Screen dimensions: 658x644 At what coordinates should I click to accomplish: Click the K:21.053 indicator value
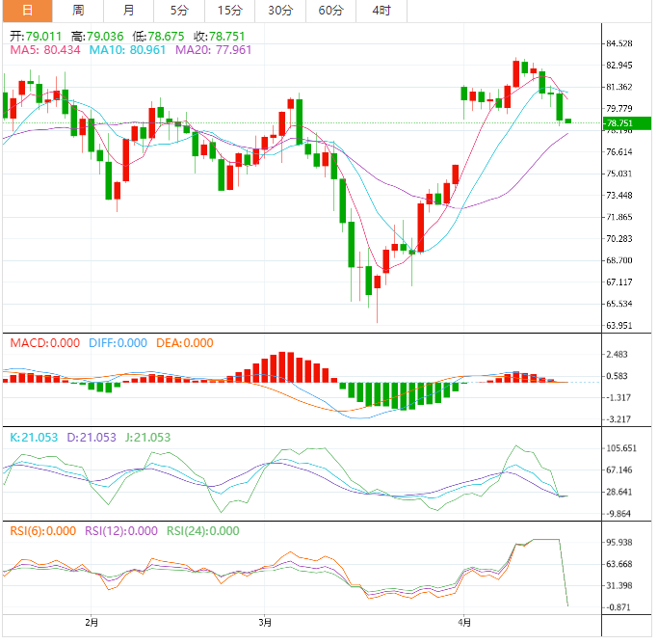coord(34,438)
